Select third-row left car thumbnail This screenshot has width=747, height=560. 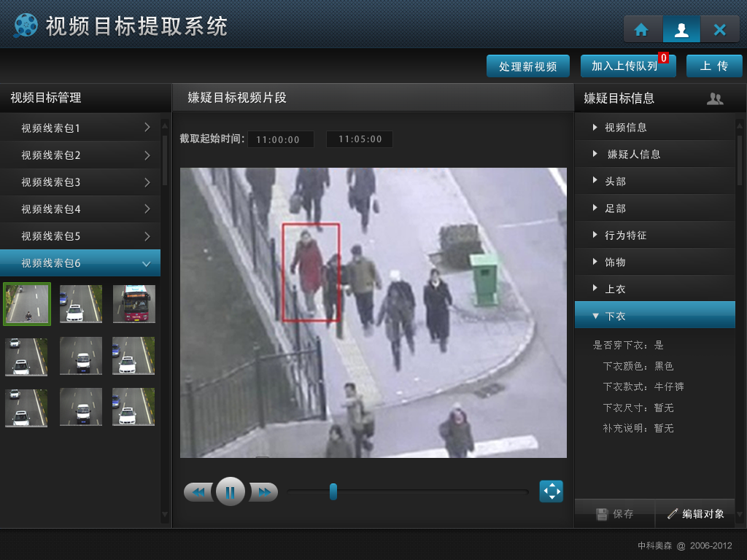26,408
